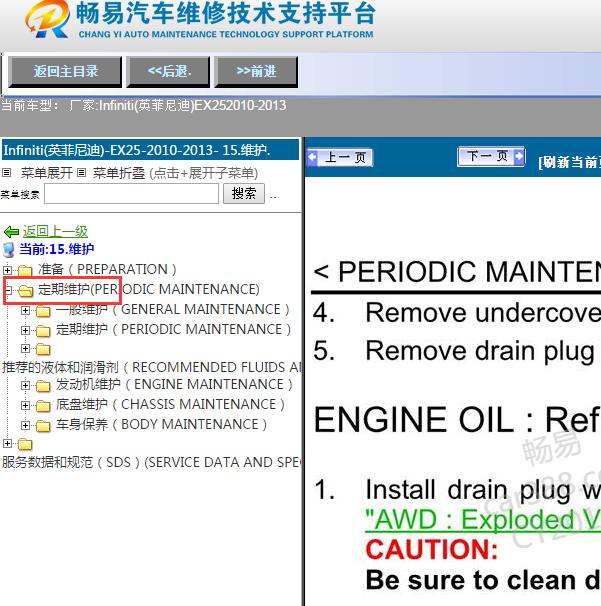Expand the 一般维护 (GENERAL MAINTENANCE) node
Screen dimensions: 601x606
tap(25, 310)
